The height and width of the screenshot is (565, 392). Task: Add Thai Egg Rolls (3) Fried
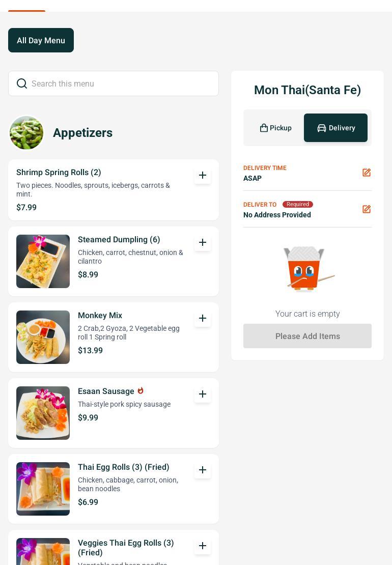pyautogui.click(x=203, y=470)
